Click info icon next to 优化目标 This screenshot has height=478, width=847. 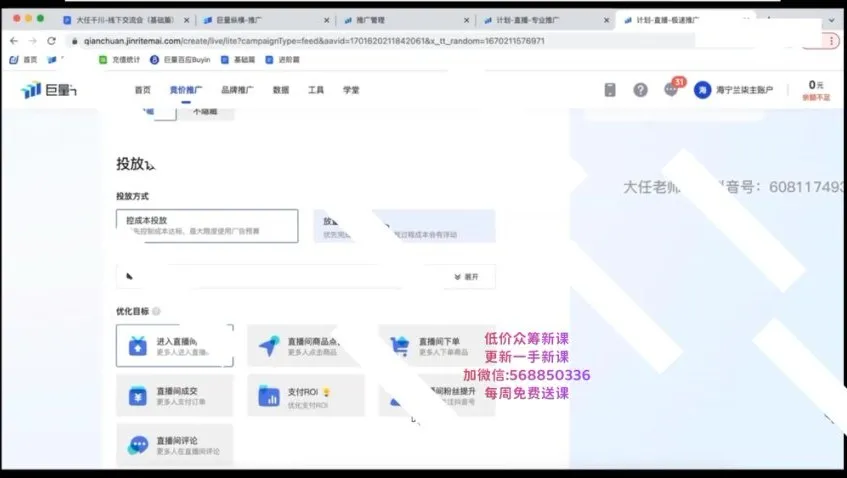pos(156,311)
